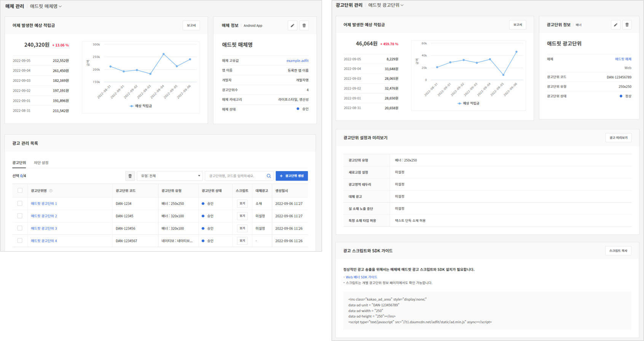Click the 배너 : 250x250 setting value
Viewport: 644px width, 341px height.
[x=406, y=160]
